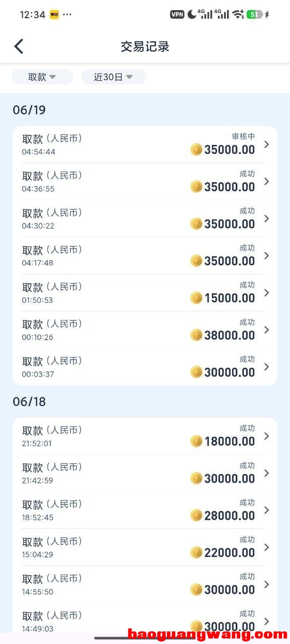Viewport: 290px width, 644px height.
Task: Click the coin icon beside 38000.00
Action: 196,335
